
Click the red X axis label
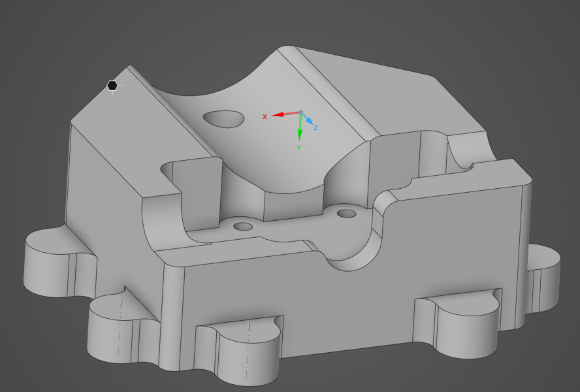tap(265, 118)
